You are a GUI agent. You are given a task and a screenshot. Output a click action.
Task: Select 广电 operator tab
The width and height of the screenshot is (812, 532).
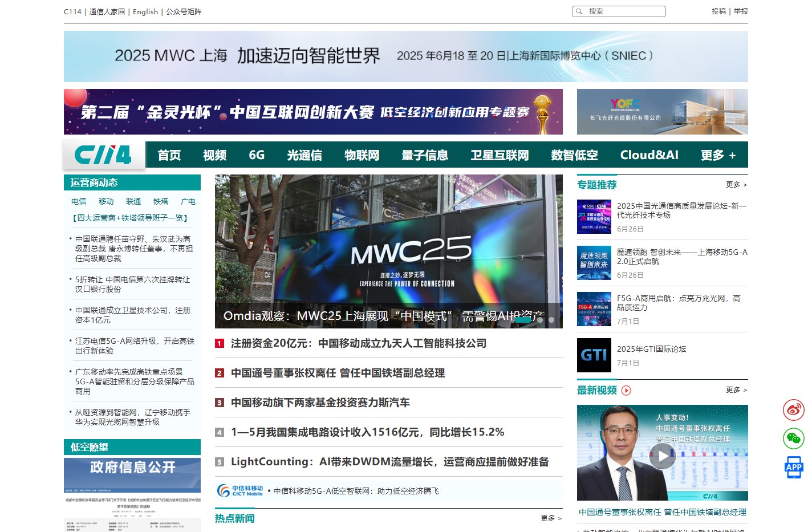(x=188, y=201)
